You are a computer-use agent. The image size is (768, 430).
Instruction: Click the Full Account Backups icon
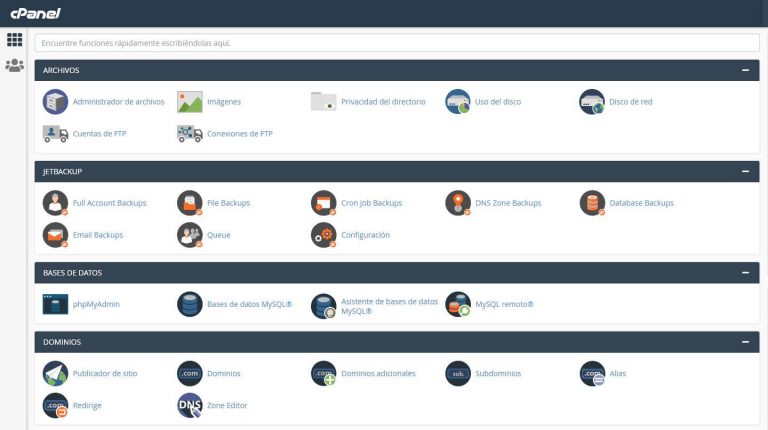55,203
